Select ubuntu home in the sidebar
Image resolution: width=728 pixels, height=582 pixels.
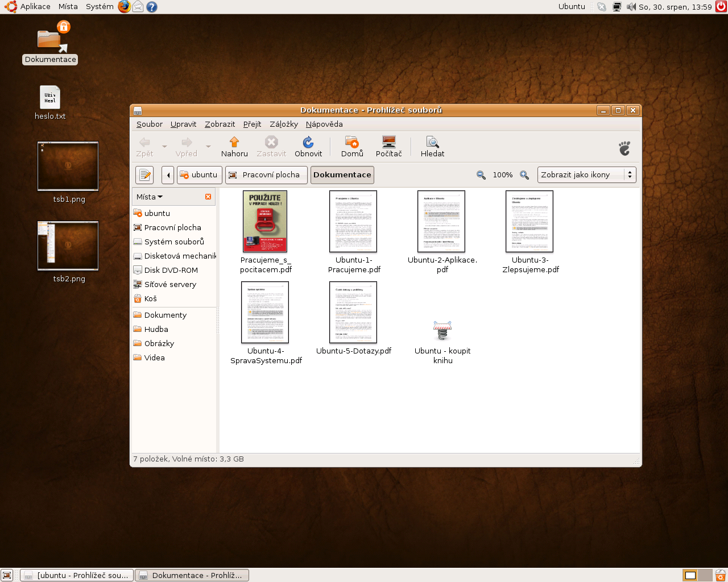174,213
